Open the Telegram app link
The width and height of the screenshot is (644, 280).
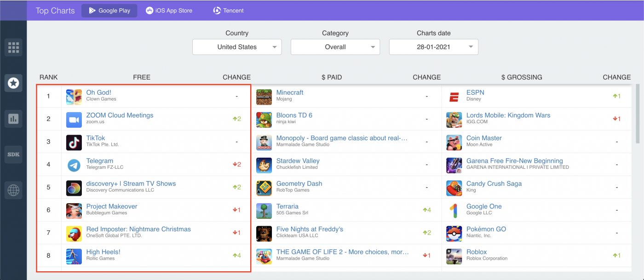[100, 161]
